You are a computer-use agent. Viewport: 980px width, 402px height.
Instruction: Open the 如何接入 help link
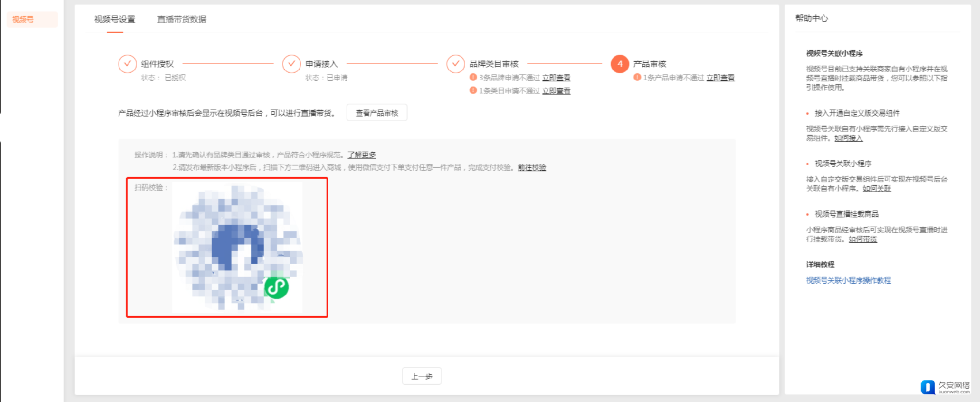(x=849, y=138)
